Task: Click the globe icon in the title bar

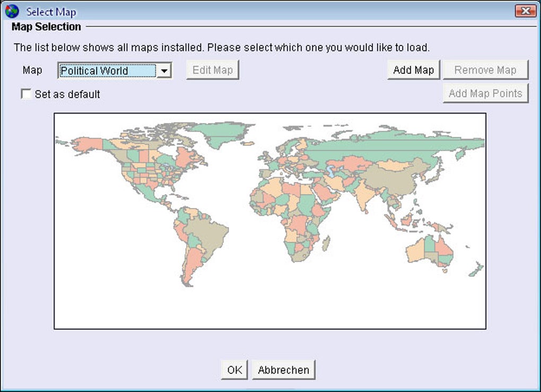Action: tap(12, 11)
